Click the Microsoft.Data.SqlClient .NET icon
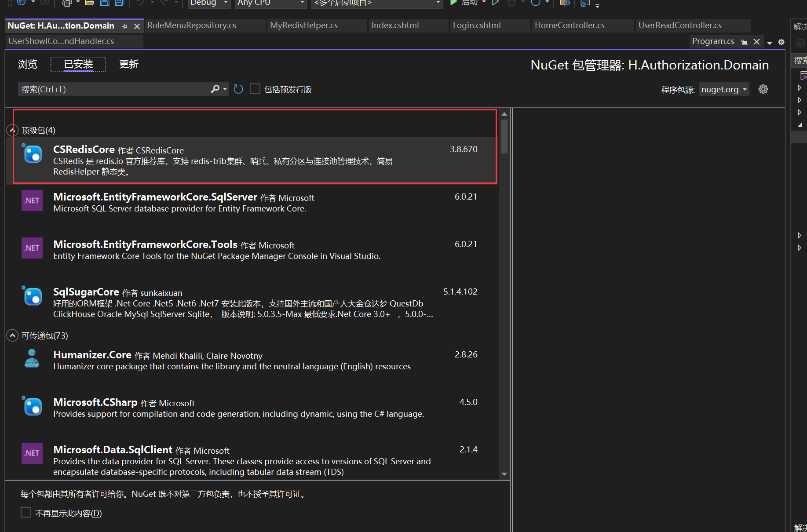This screenshot has height=532, width=807. (x=32, y=453)
